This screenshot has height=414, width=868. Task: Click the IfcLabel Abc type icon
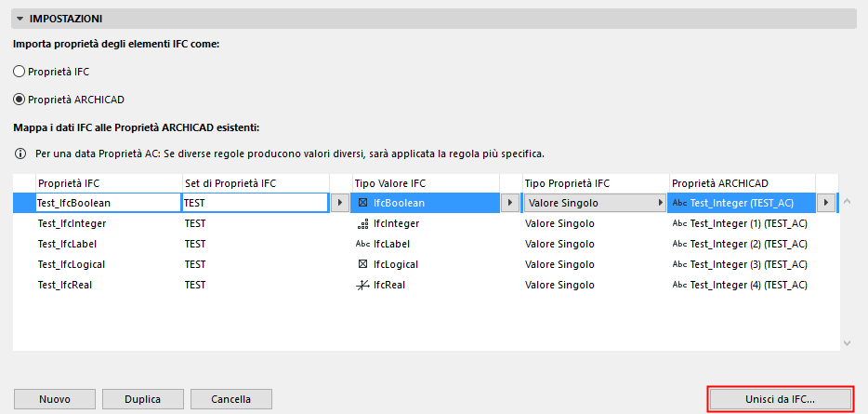click(x=362, y=244)
